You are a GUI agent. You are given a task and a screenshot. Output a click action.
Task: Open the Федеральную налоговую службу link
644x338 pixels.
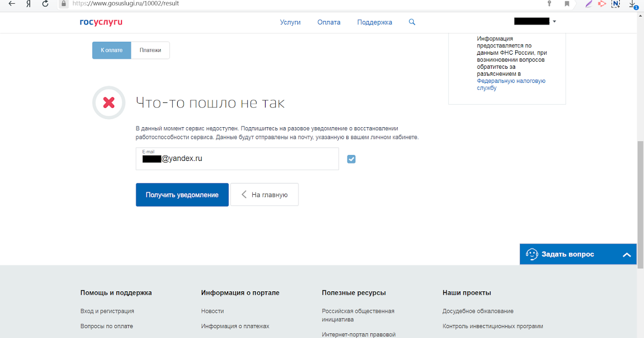click(511, 84)
